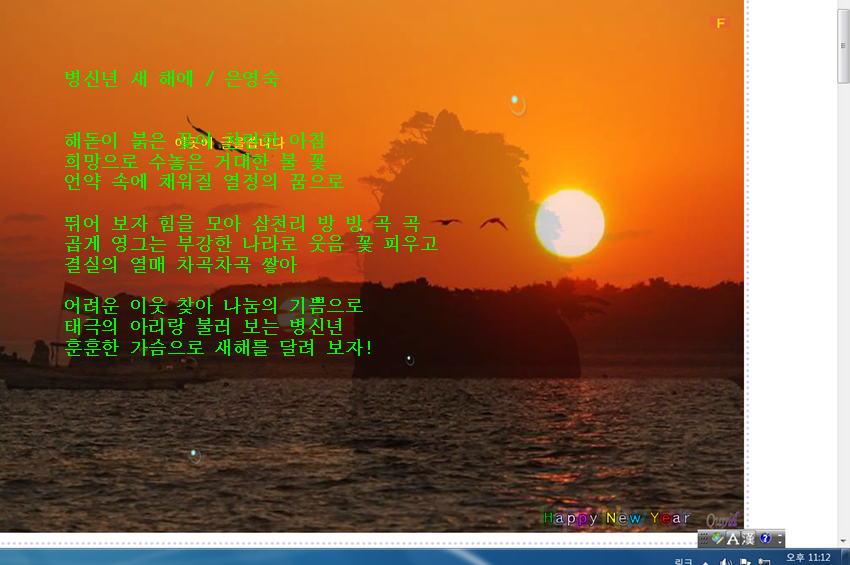850x565 pixels.
Task: Click poem line '결실의 열매 차곡차곡 쌓아'
Action: tap(181, 265)
